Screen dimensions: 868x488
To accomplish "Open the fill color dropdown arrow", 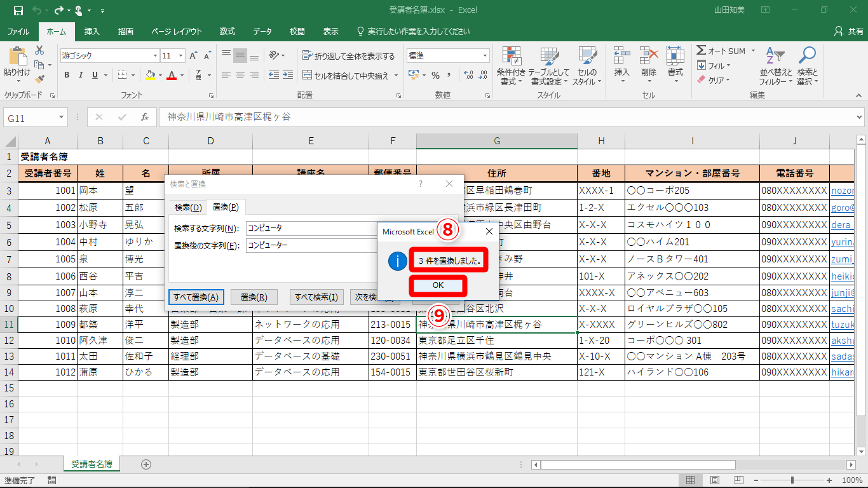I will click(159, 75).
